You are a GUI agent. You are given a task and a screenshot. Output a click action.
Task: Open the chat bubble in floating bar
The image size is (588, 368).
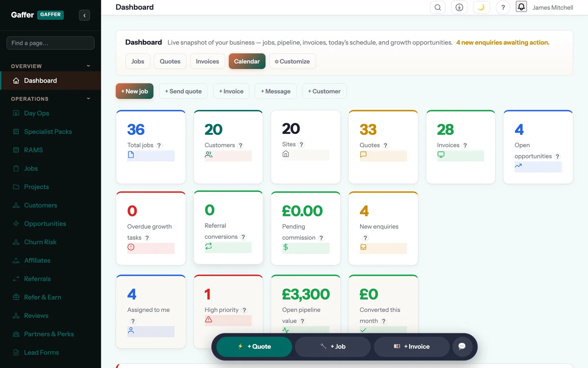point(462,346)
